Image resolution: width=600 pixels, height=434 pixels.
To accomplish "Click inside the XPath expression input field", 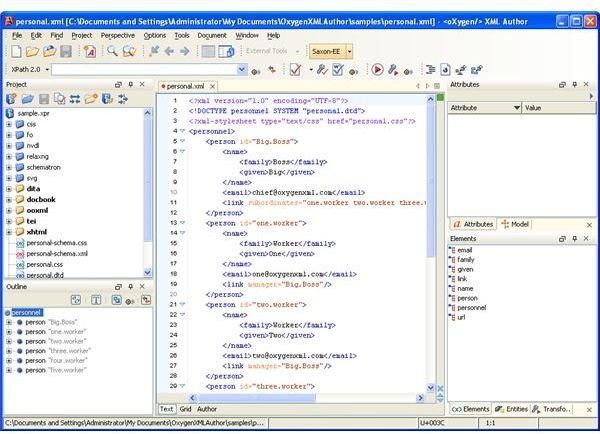I will 145,70.
